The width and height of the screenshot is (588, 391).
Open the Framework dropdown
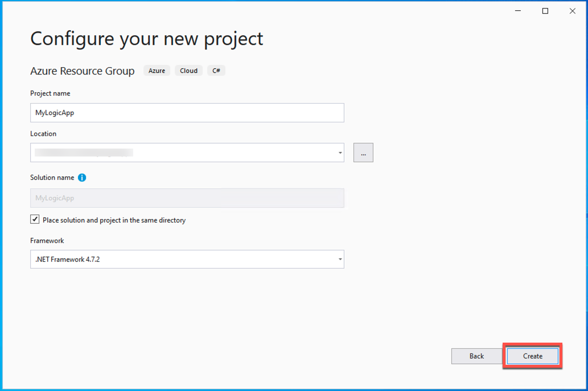tap(340, 260)
